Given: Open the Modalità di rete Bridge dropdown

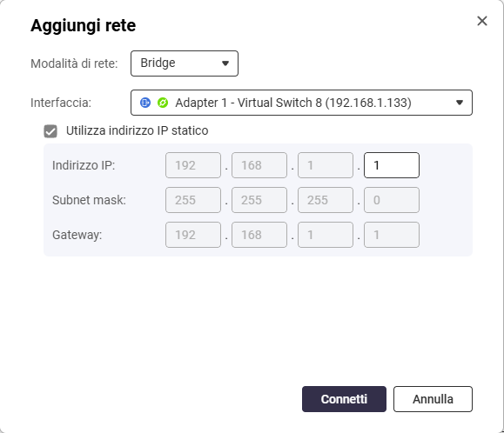Looking at the screenshot, I should point(185,63).
